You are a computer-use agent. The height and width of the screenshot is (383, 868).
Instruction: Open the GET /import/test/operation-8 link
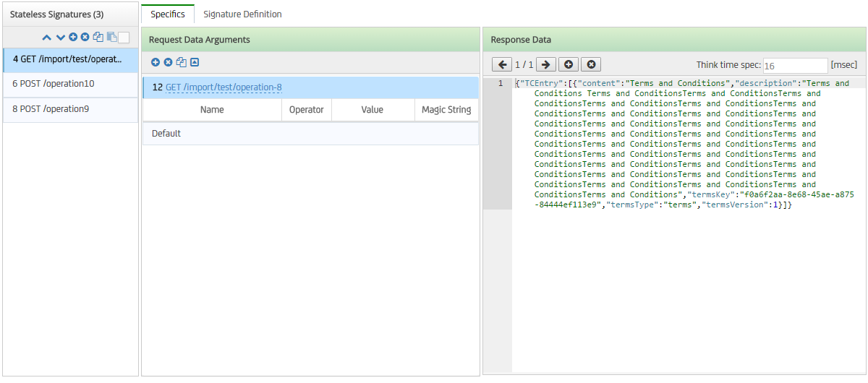224,87
